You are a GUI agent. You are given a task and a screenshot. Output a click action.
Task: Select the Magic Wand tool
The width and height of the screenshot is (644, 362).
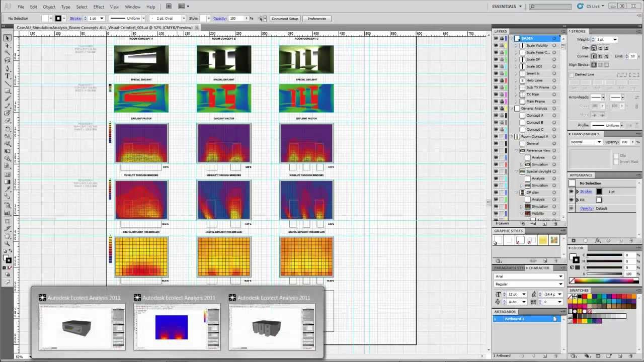8,53
